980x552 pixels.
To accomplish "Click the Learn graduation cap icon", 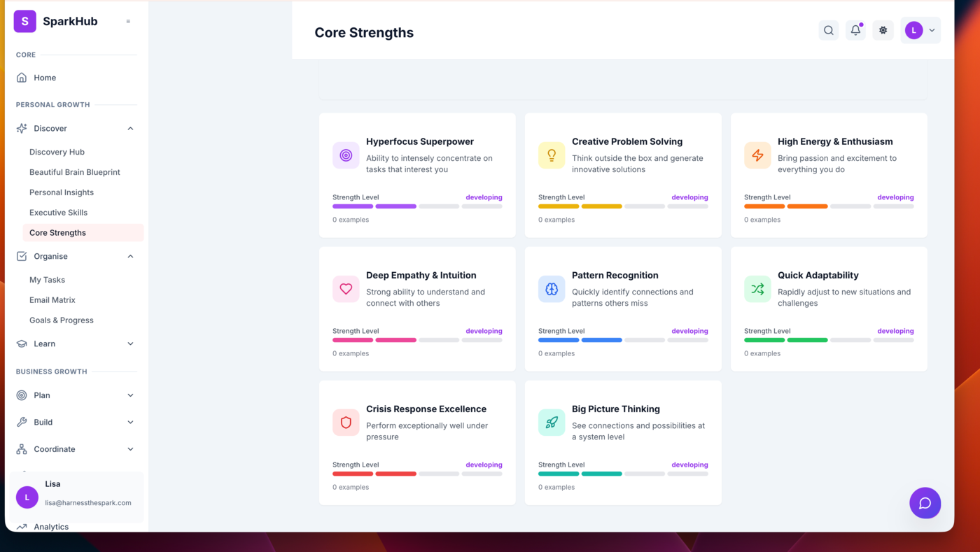I will [22, 344].
